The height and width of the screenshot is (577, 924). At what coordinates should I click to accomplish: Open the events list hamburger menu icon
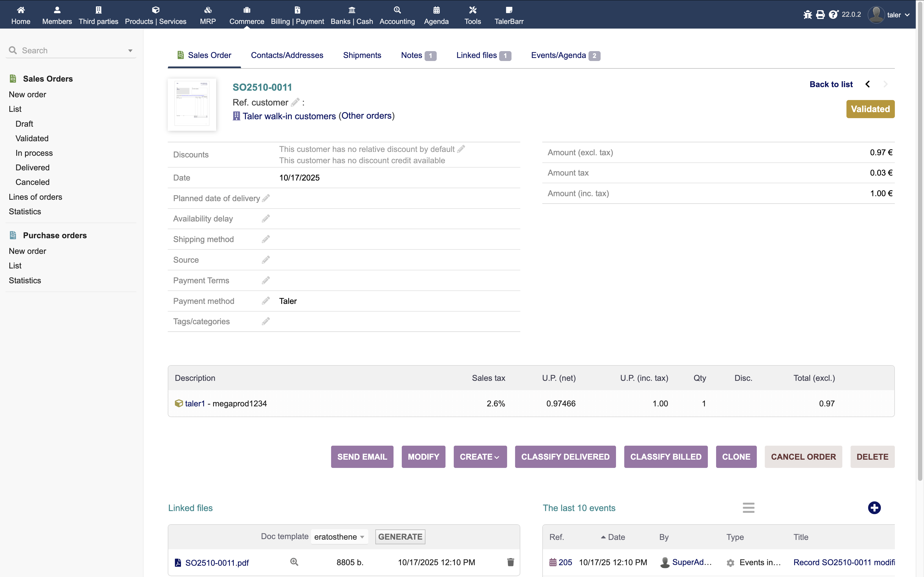point(748,508)
